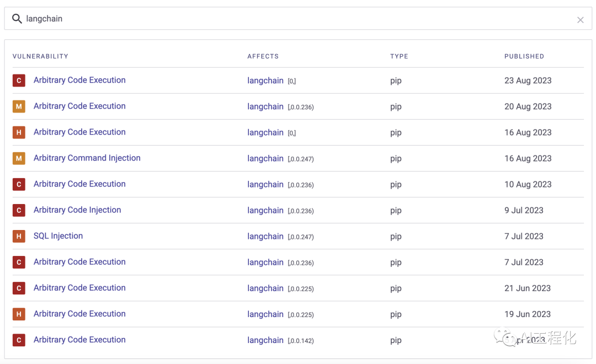Click the TYPE column header
This screenshot has width=596, height=364.
click(399, 56)
